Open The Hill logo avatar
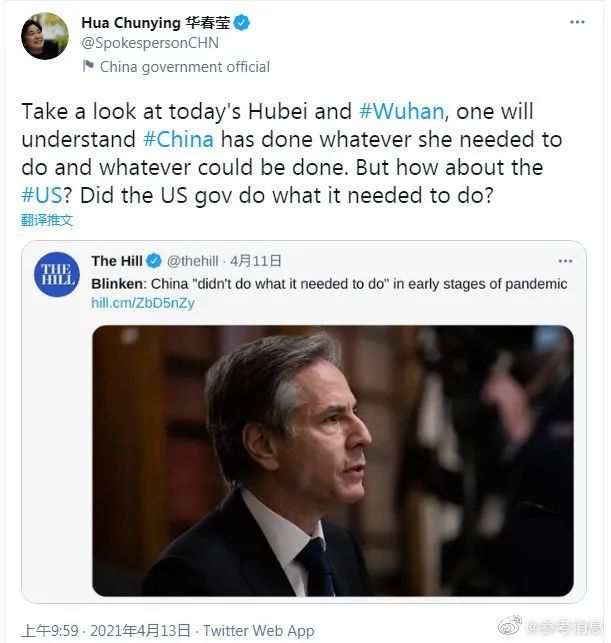Screen dimensions: 611x643 point(57,274)
